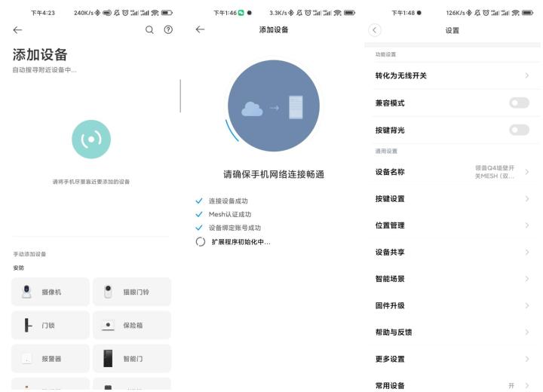Tap back arrow on the left 添加设备 screen
This screenshot has width=543, height=392.
coord(17,29)
